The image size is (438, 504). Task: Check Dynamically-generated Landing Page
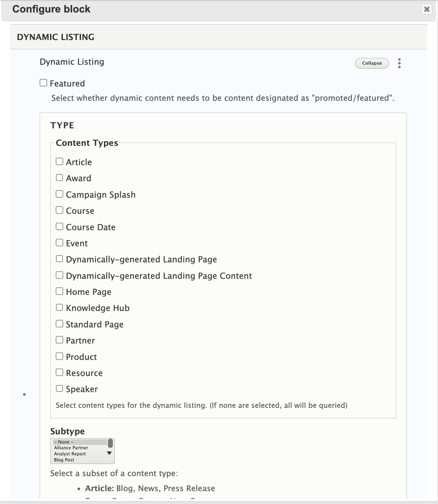click(59, 258)
